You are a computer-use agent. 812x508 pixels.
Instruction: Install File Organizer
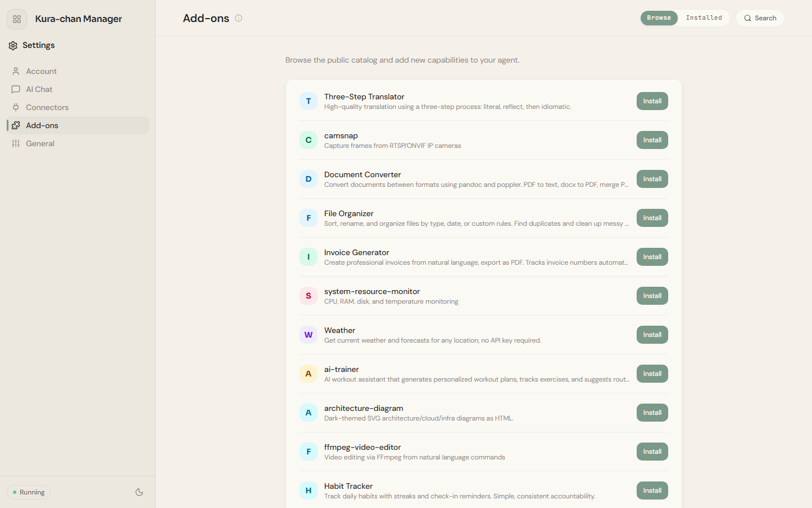point(652,218)
